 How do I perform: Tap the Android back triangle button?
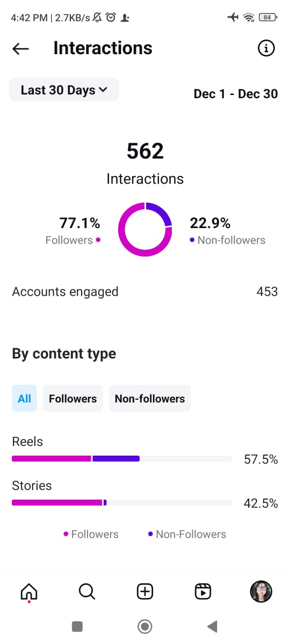coord(212,626)
